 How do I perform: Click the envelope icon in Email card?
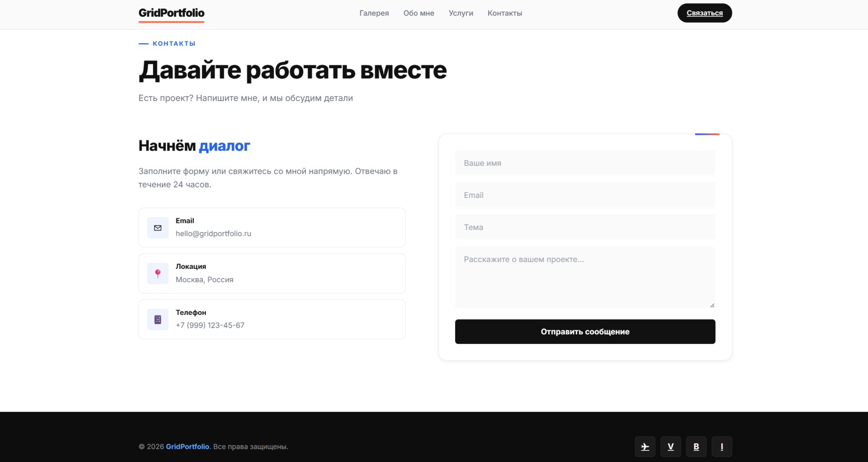click(x=158, y=228)
